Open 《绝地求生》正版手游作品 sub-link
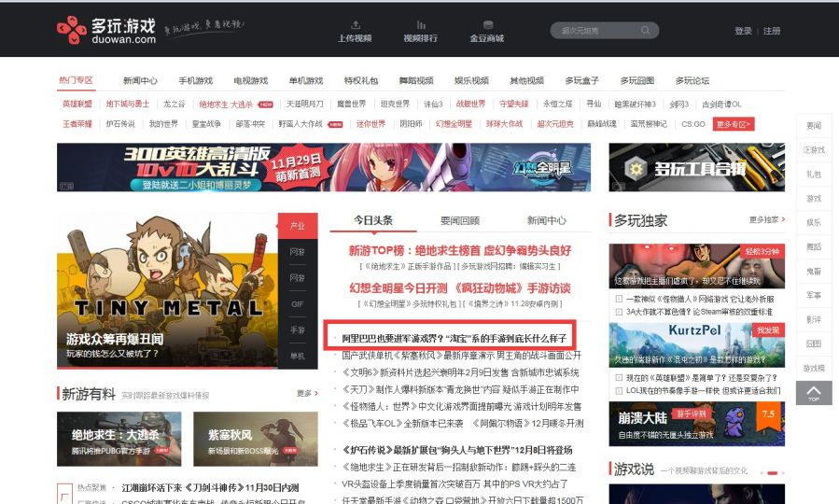839x504 pixels. pyautogui.click(x=410, y=266)
